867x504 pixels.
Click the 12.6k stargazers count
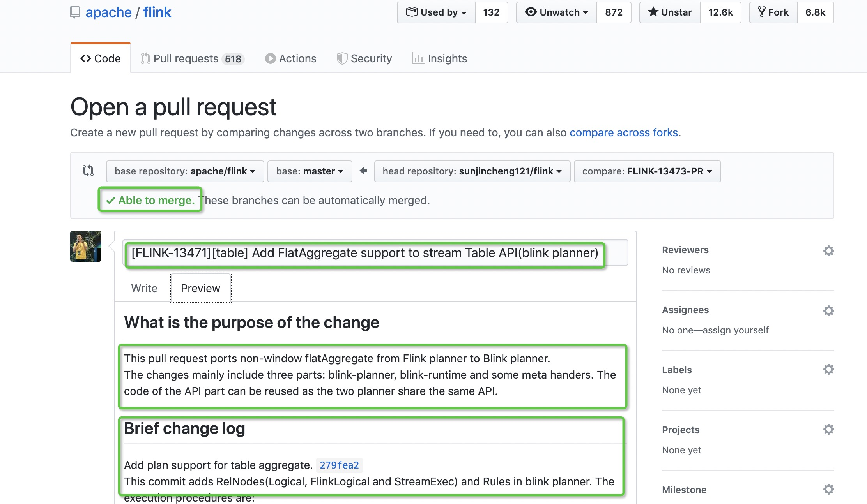pos(720,12)
